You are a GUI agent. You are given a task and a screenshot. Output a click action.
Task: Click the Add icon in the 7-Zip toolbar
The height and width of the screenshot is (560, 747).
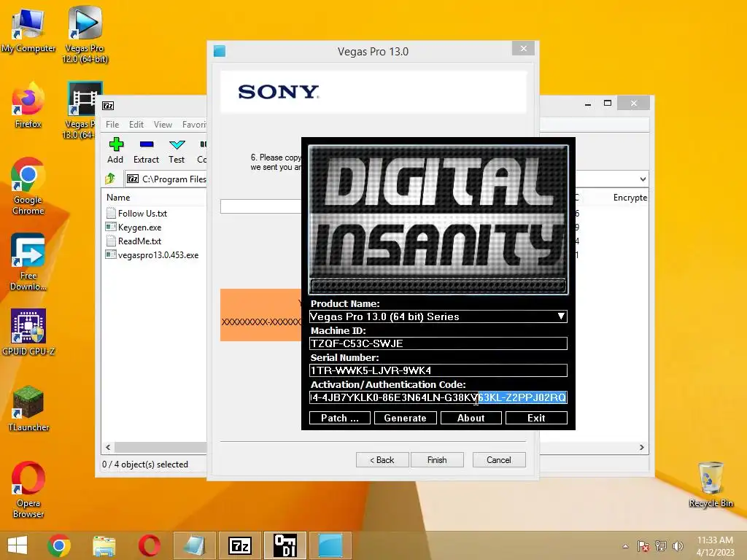pos(115,150)
